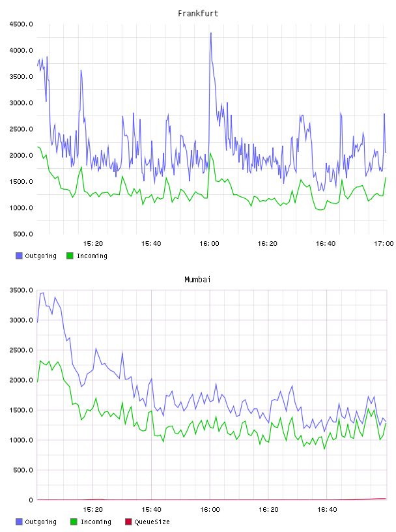The image size is (396, 532).
Task: Select the Incoming legend label under Mumbai
Action: (96, 522)
